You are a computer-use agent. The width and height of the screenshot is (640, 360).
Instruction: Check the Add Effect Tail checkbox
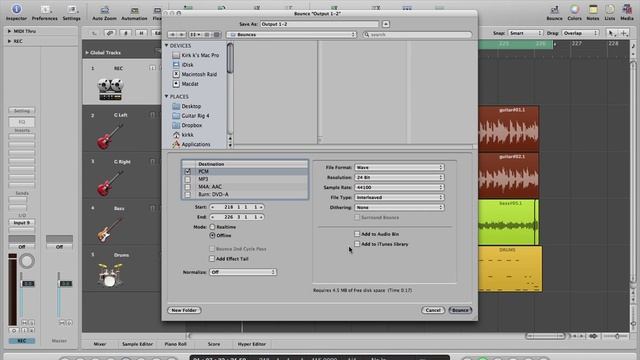coord(212,258)
